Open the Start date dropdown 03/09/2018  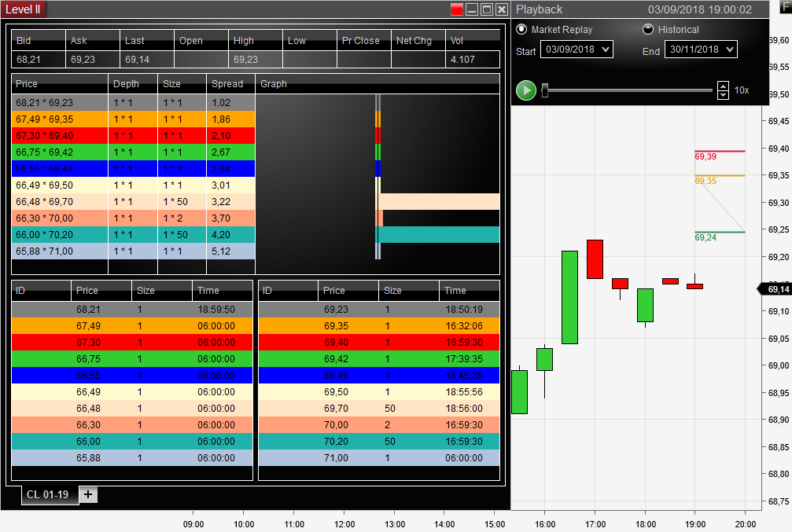click(x=577, y=50)
